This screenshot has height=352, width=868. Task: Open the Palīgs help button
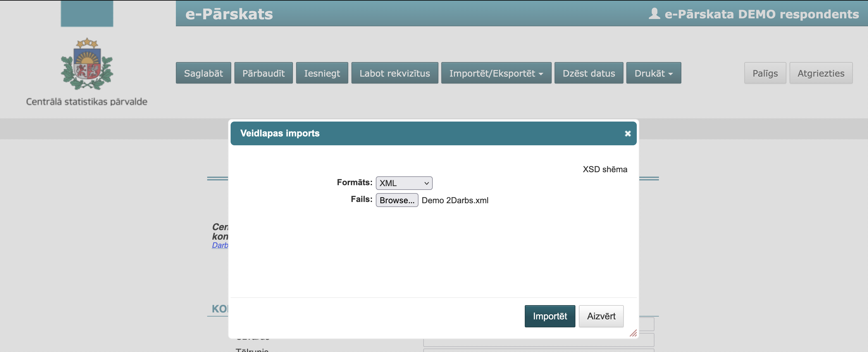click(x=765, y=73)
